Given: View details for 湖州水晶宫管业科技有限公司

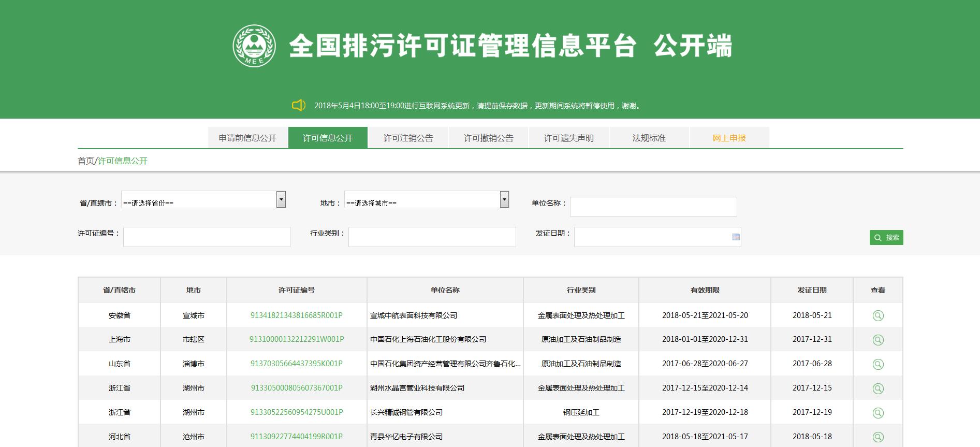Looking at the screenshot, I should point(878,388).
